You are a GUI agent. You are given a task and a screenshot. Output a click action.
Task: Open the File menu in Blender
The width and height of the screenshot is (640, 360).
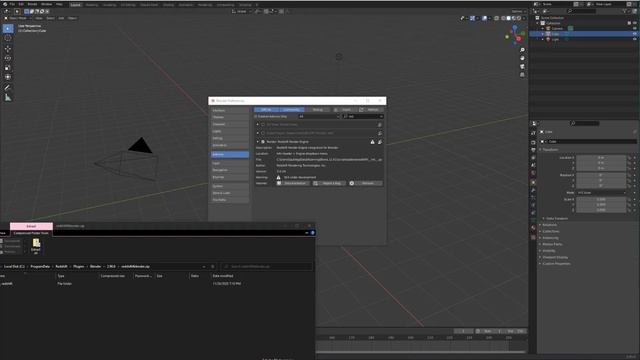pyautogui.click(x=12, y=4)
